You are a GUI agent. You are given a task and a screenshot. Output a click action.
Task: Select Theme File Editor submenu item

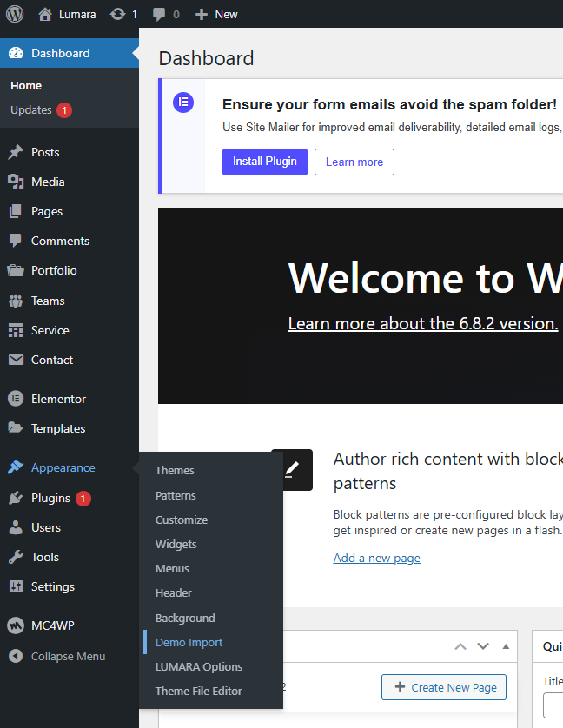coord(198,691)
